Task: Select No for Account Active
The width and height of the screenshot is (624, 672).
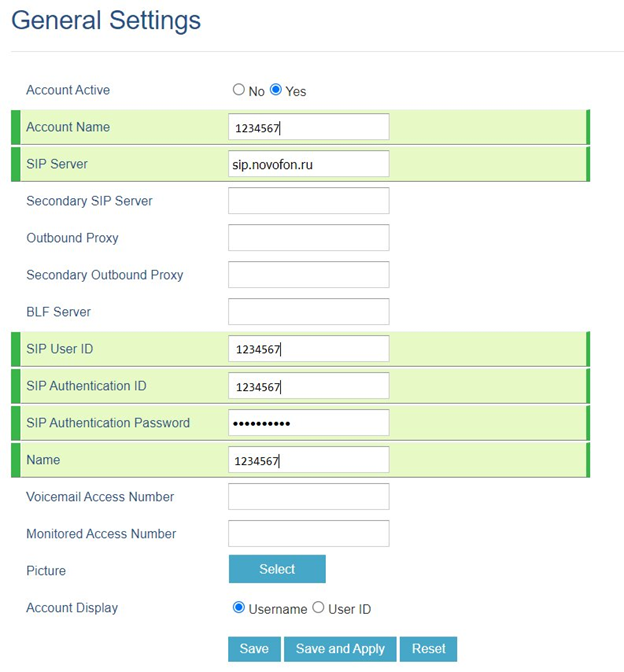Action: [239, 90]
